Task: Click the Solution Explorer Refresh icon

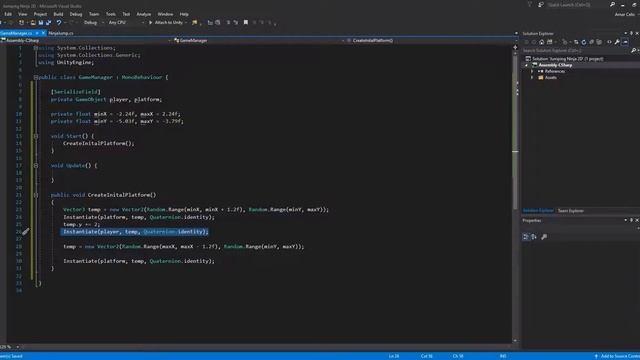Action: [584, 42]
